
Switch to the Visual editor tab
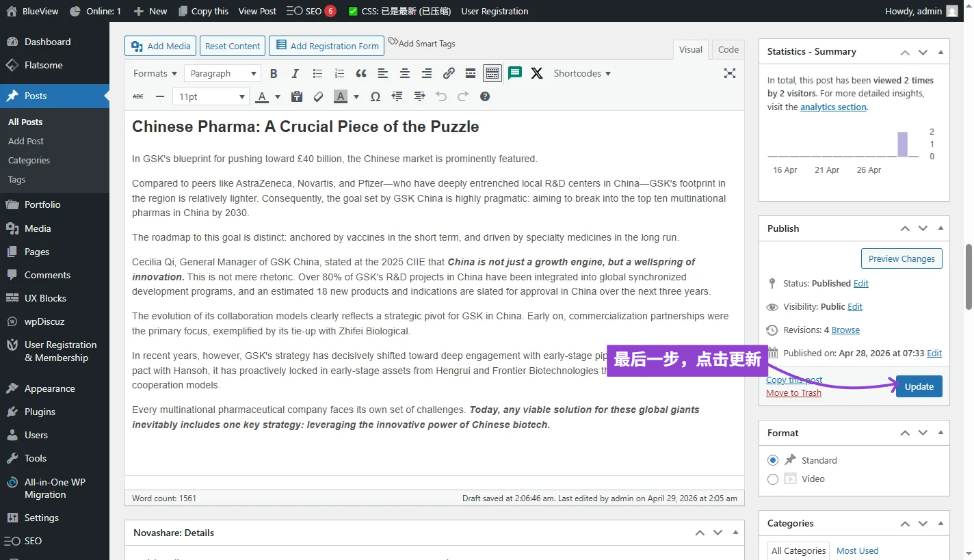(x=691, y=50)
